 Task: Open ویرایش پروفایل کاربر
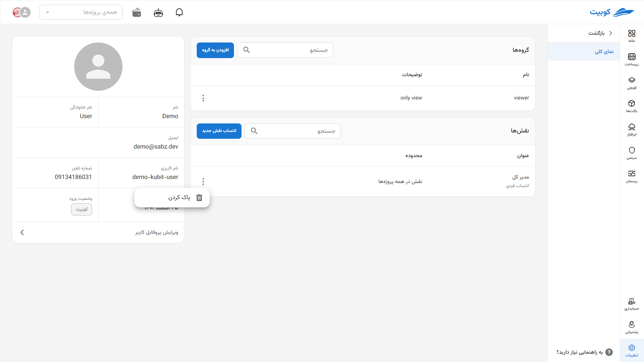[x=98, y=232]
